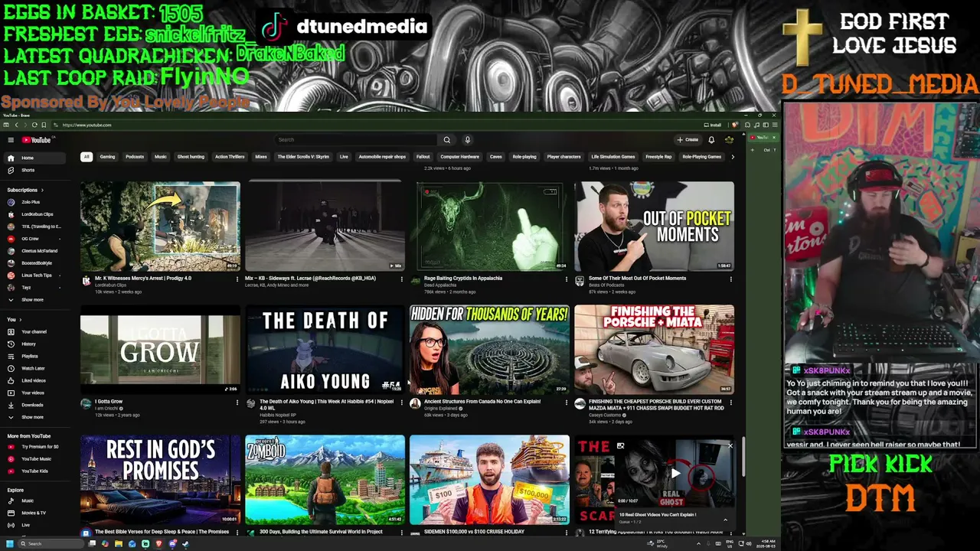Select the Freestyle Rap filter chip
This screenshot has width=980, height=551.
tap(658, 157)
